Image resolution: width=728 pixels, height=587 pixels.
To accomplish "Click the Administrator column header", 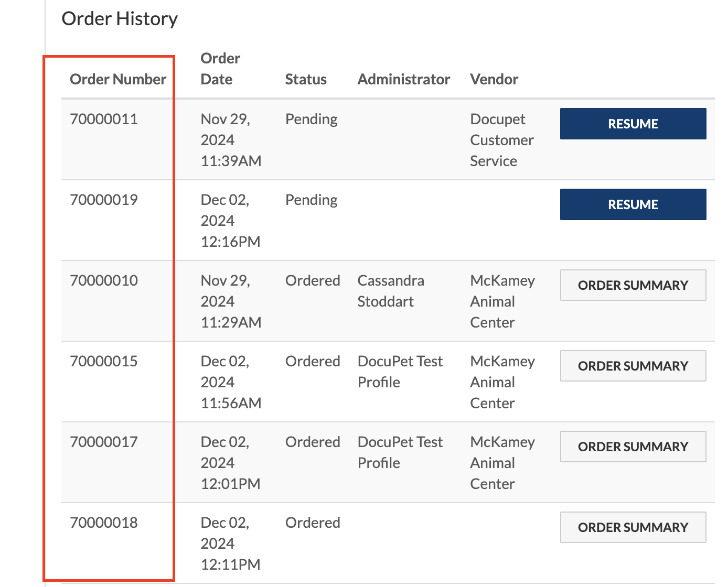I will 404,79.
